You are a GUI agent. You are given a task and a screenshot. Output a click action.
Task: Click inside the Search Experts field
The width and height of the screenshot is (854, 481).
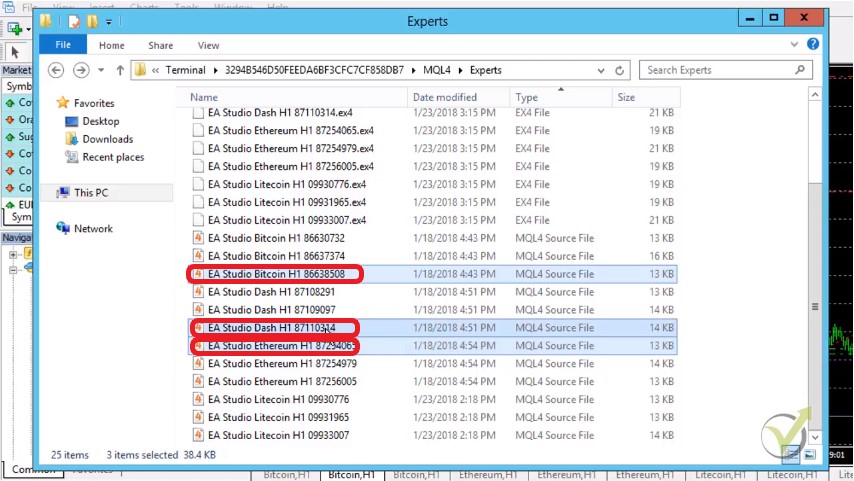[x=715, y=70]
